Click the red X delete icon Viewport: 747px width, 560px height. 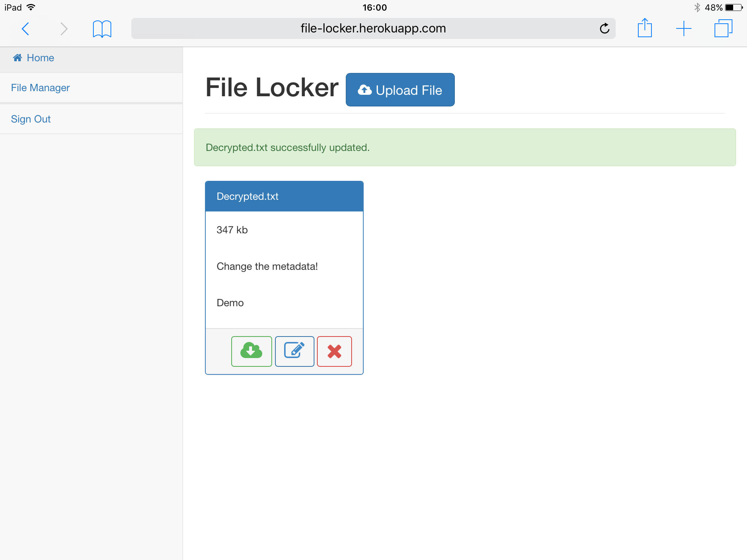334,351
